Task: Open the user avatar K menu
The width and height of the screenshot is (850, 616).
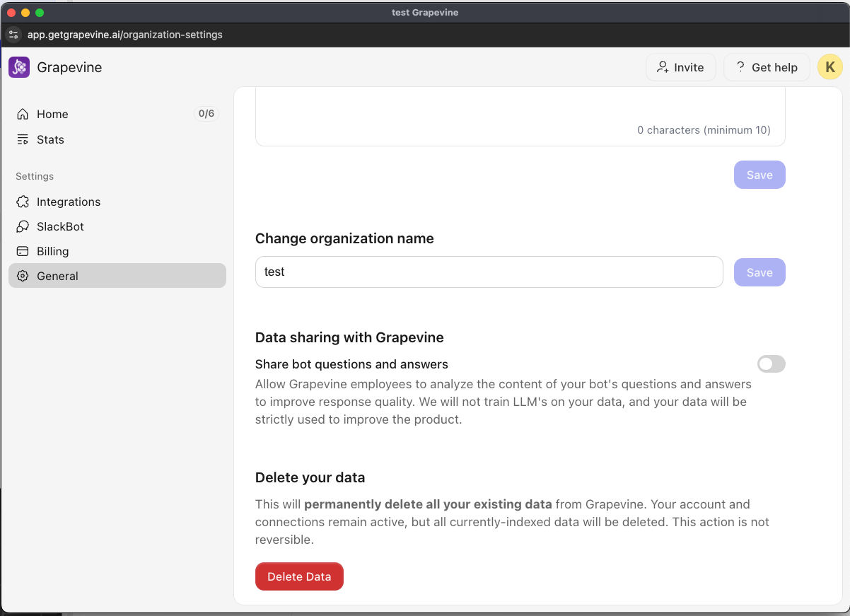Action: [x=829, y=67]
